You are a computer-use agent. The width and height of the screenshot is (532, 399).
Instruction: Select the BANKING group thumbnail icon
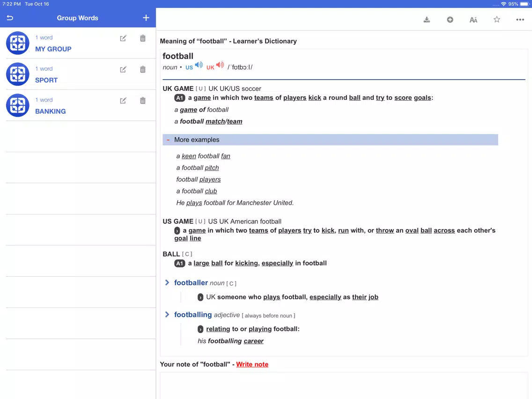(18, 105)
